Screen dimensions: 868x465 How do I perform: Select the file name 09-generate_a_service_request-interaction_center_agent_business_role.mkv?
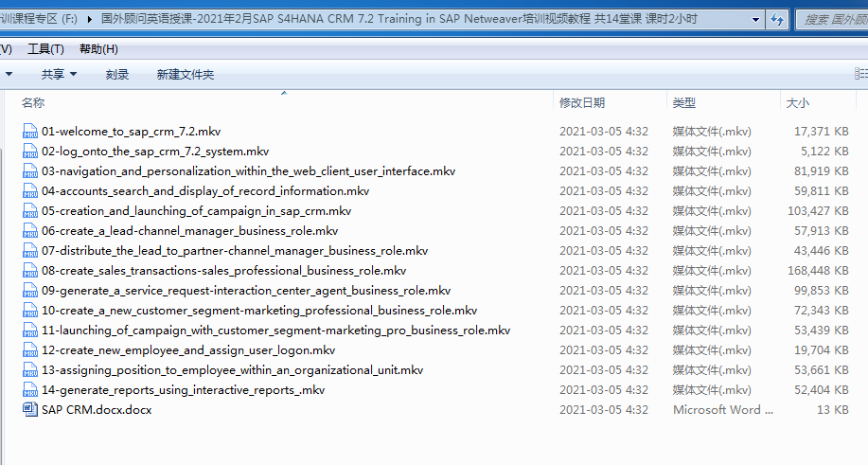(x=246, y=291)
